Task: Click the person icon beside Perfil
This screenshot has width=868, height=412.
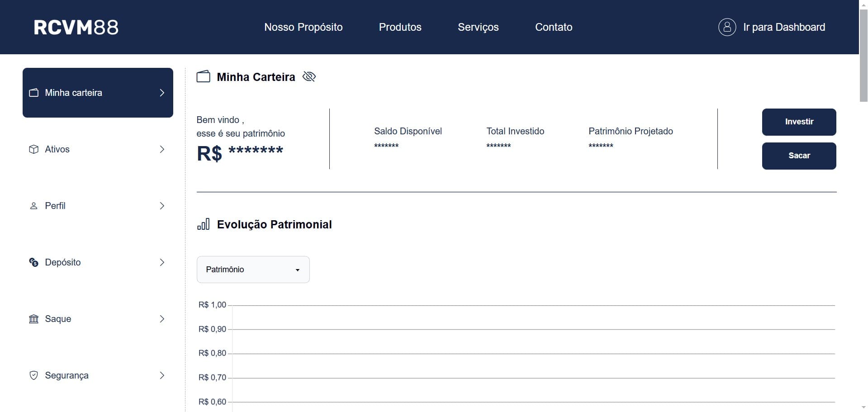Action: pyautogui.click(x=34, y=206)
